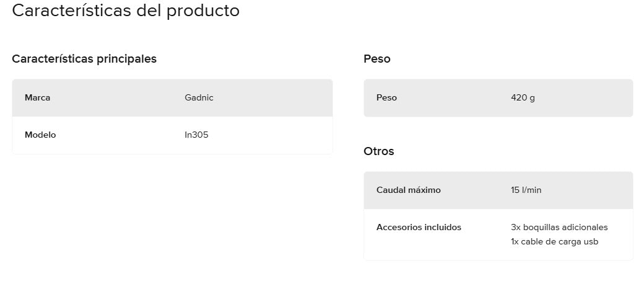The height and width of the screenshot is (281, 644).
Task: Click the 'Peso' section heading above the table
Action: pyautogui.click(x=376, y=59)
